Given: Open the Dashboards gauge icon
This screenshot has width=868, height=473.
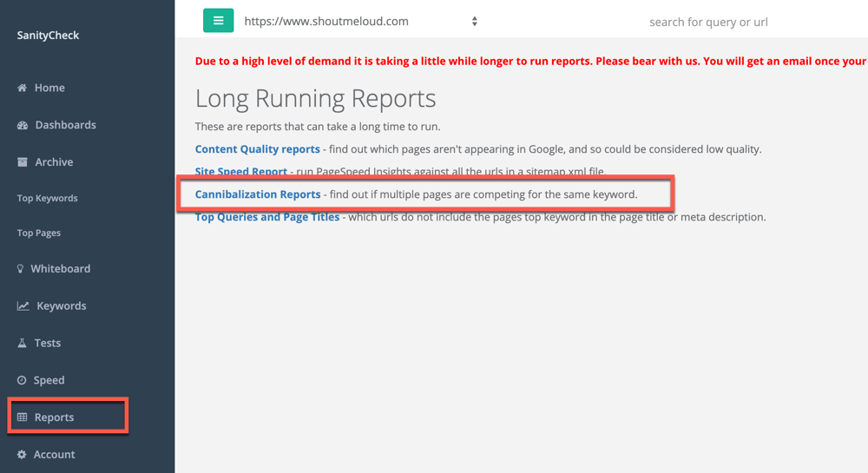Looking at the screenshot, I should 23,125.
